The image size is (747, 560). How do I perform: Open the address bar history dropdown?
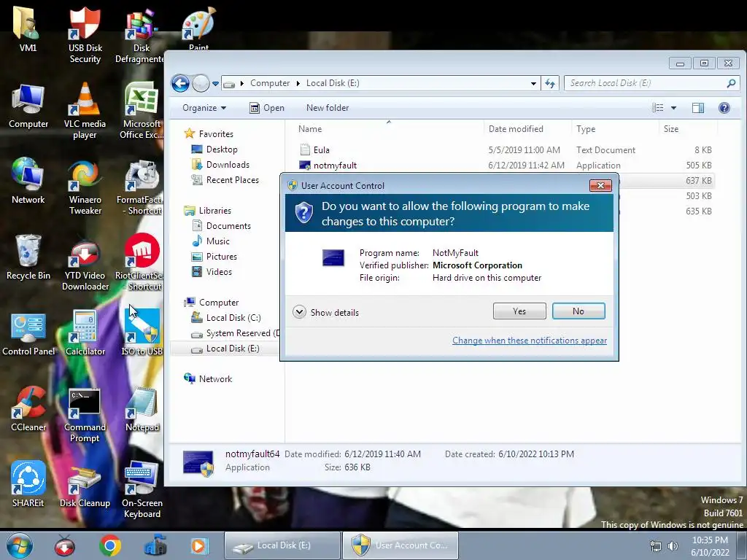[x=533, y=83]
